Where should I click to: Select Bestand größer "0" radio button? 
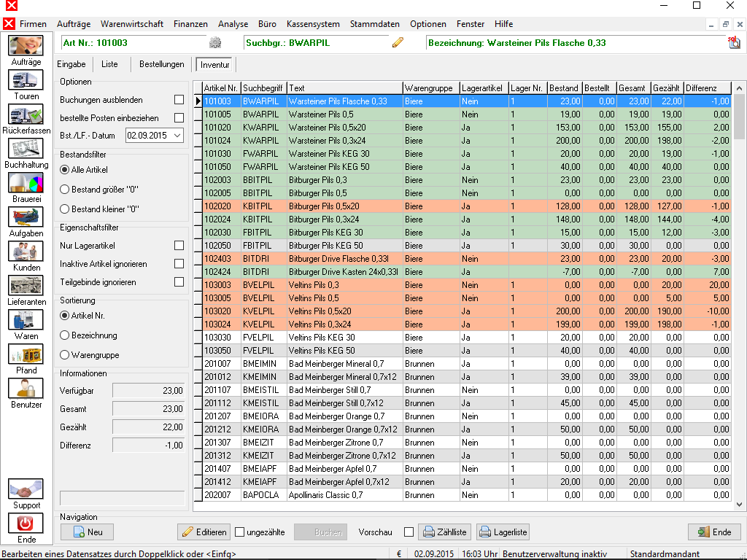point(65,190)
